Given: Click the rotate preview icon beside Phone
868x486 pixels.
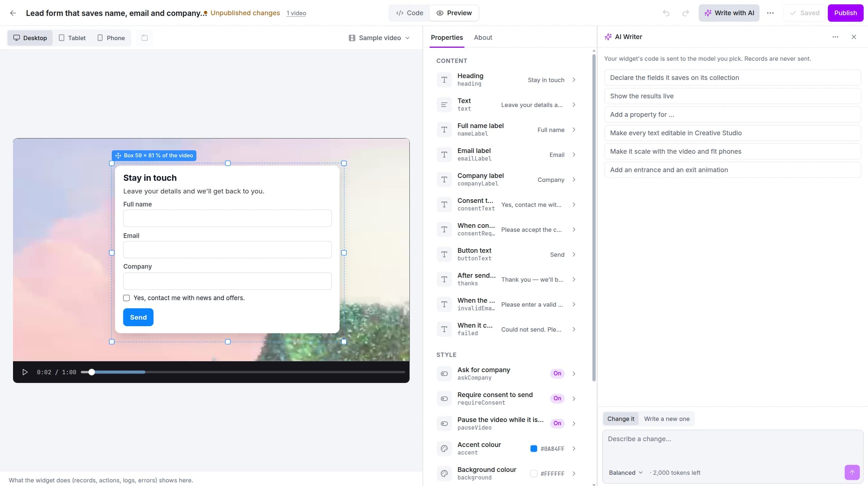Looking at the screenshot, I should (x=144, y=38).
